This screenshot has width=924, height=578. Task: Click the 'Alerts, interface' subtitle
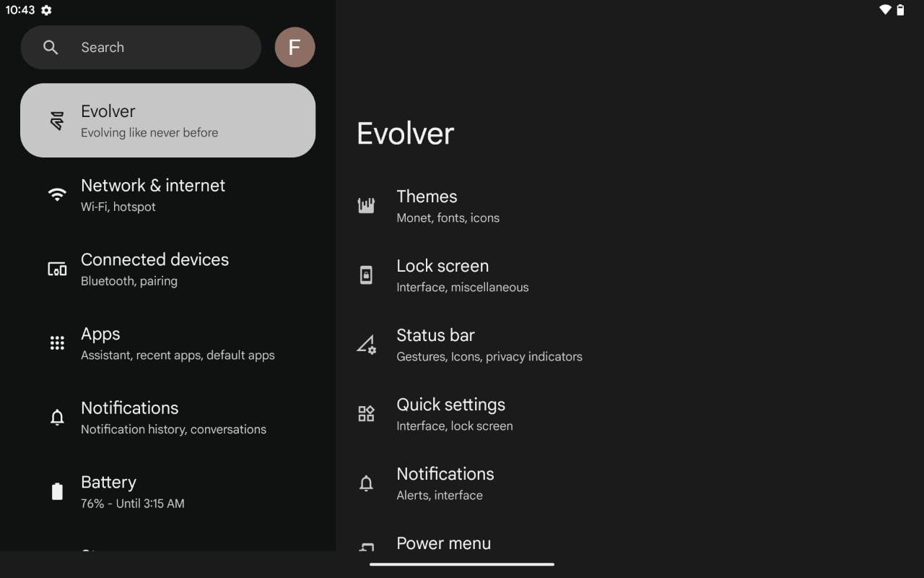tap(440, 496)
